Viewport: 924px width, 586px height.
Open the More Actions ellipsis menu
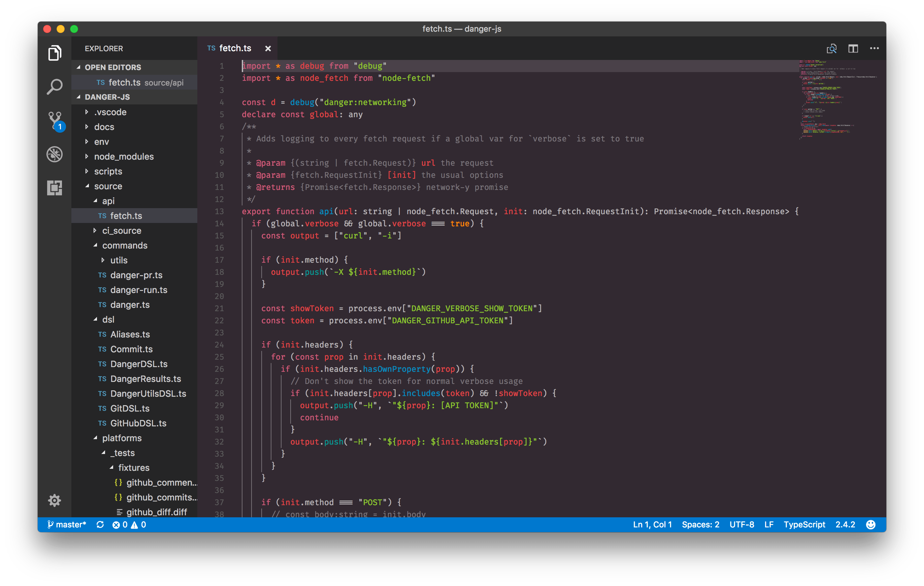(874, 48)
